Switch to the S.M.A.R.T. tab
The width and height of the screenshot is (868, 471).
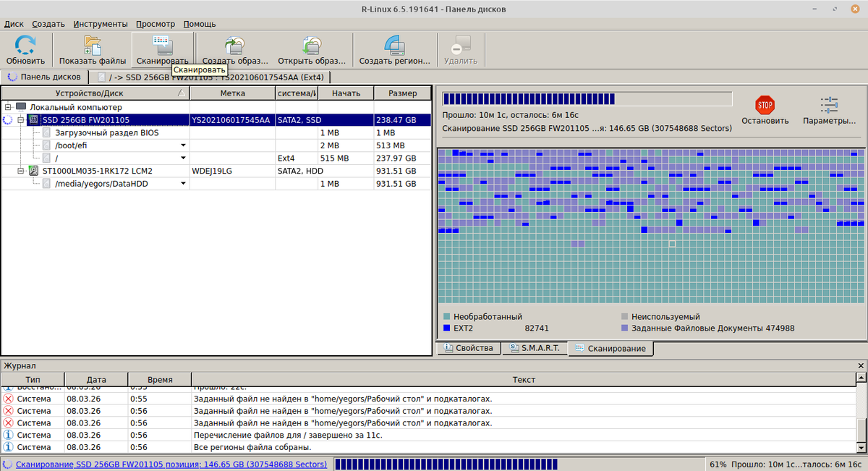[534, 348]
